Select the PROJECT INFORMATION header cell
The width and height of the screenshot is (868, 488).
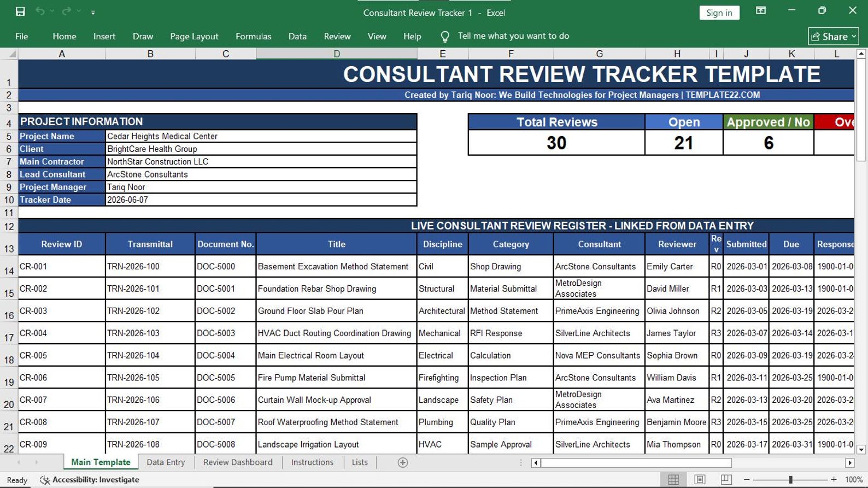(x=218, y=121)
